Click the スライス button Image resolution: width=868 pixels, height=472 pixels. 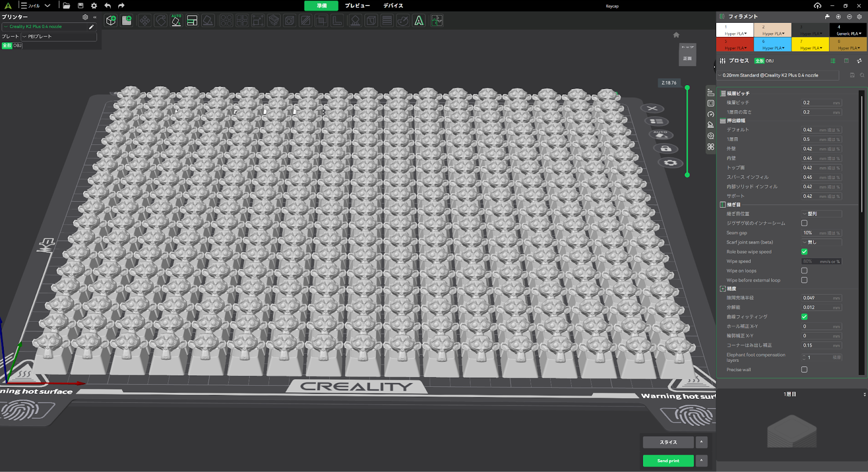point(668,442)
